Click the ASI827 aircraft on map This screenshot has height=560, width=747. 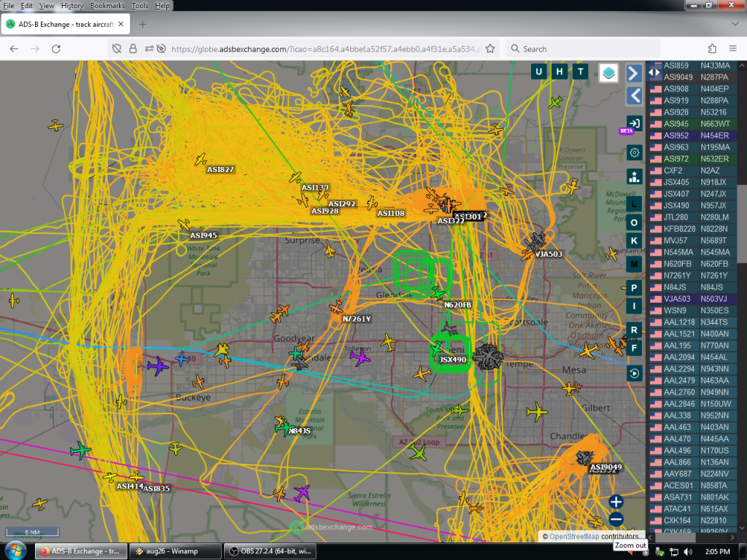[x=201, y=159]
